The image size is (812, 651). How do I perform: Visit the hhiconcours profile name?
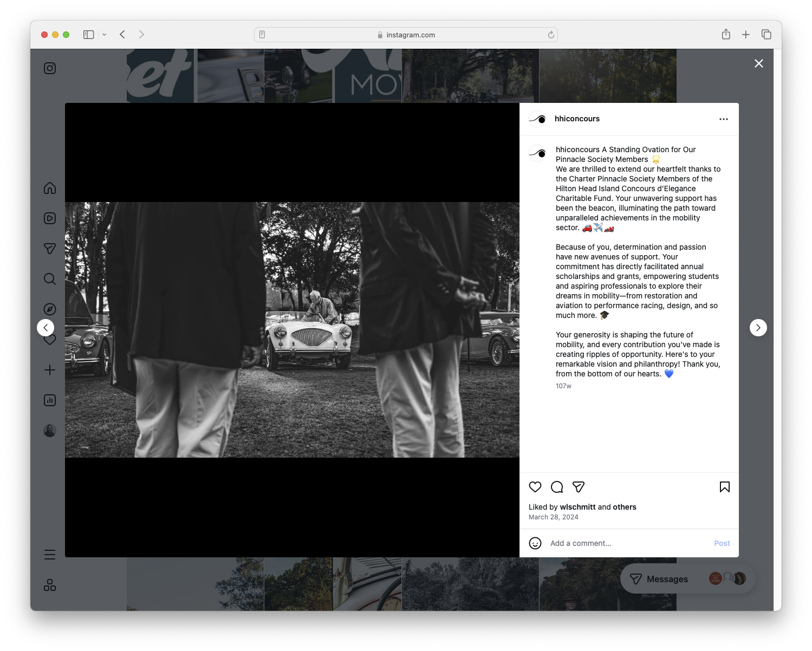577,119
